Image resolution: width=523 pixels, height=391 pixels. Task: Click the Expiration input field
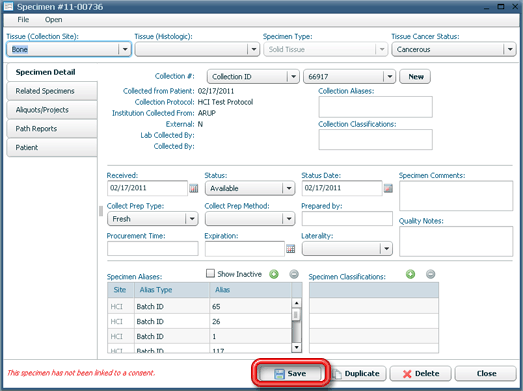(x=245, y=249)
